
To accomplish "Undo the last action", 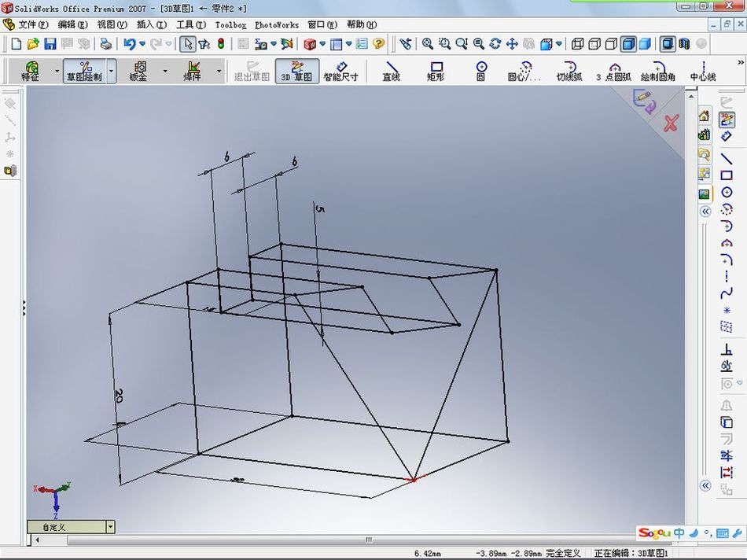I will [x=129, y=44].
